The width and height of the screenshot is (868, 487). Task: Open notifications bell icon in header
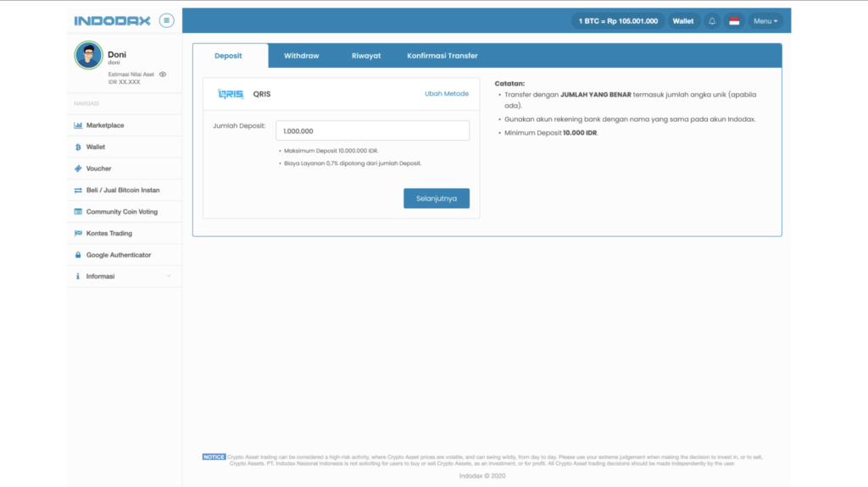(x=712, y=21)
